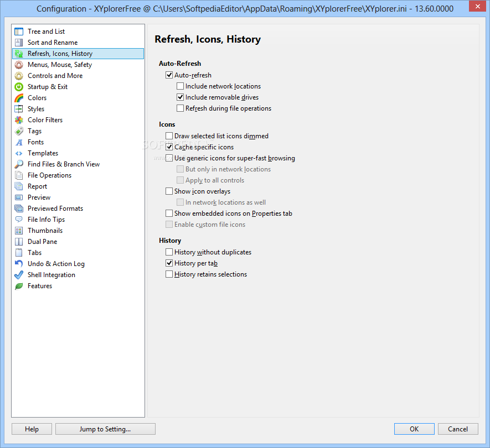This screenshot has height=448, width=490.
Task: Uncheck Include removable drives
Action: coord(180,97)
